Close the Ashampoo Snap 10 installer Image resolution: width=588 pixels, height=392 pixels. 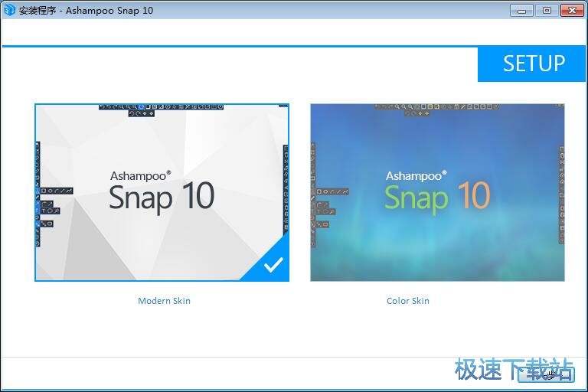572,11
